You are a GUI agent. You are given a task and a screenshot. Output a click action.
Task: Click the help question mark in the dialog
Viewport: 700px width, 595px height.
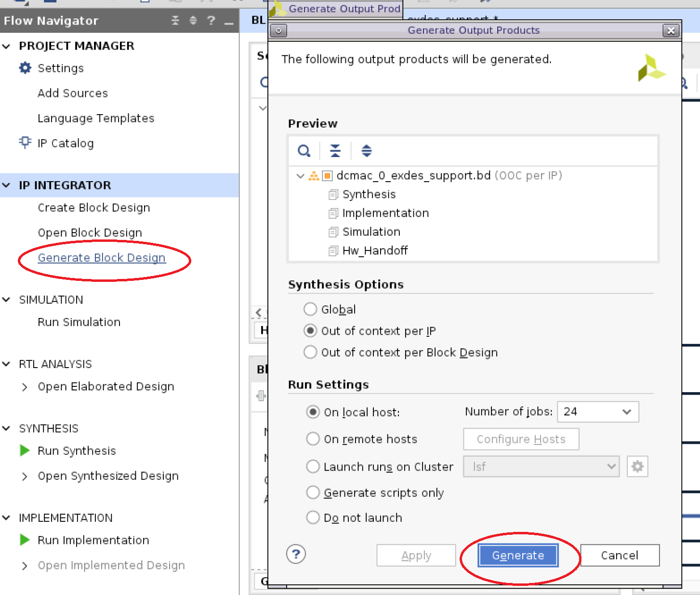pos(296,554)
